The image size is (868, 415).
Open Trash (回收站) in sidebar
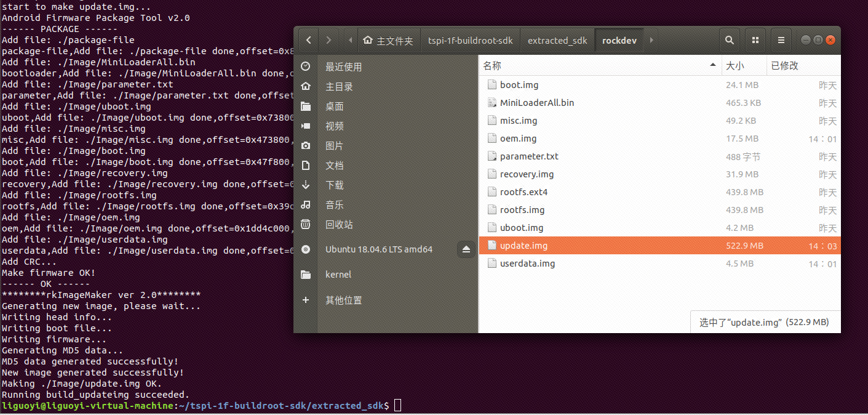click(339, 225)
